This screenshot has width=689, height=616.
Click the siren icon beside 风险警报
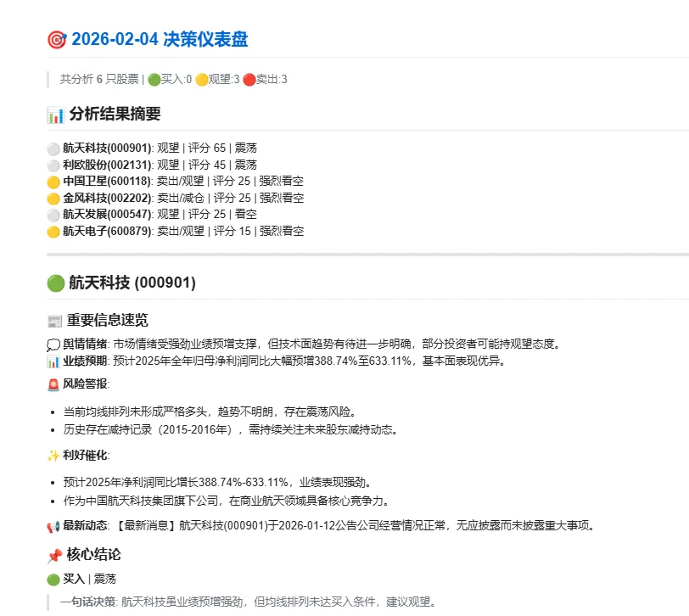pos(53,384)
